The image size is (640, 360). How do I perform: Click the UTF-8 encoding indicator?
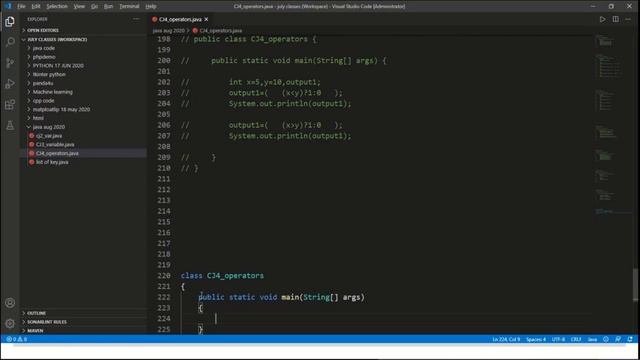558,339
